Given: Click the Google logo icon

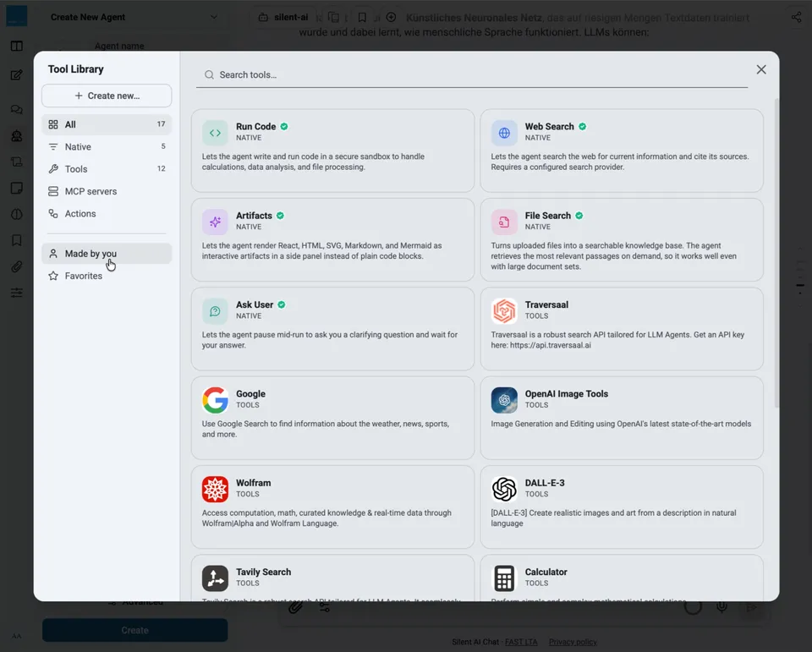Looking at the screenshot, I should click(x=215, y=400).
